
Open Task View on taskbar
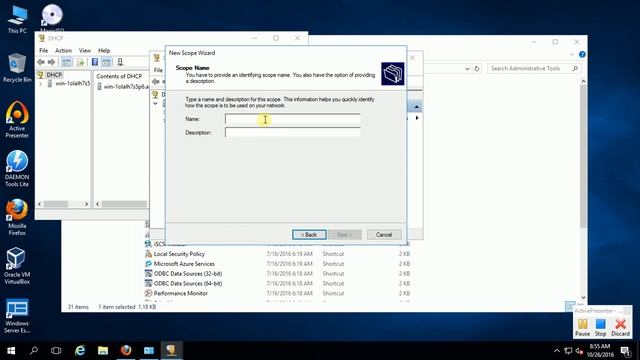point(56,351)
